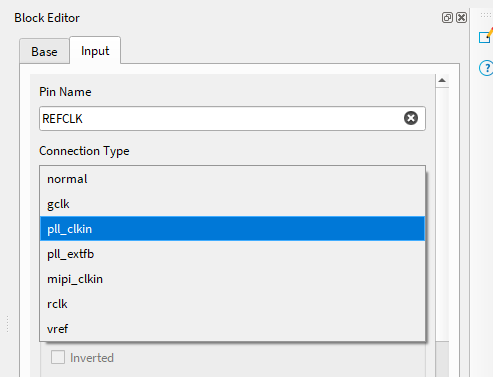Click the edit block pencil icon
Screen dimensions: 493x377
pos(486,36)
